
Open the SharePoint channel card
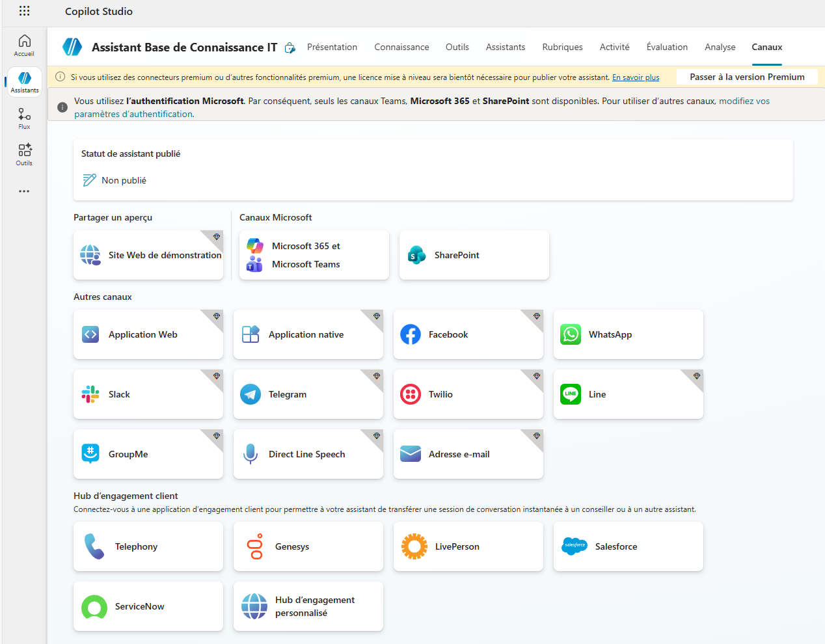[474, 255]
